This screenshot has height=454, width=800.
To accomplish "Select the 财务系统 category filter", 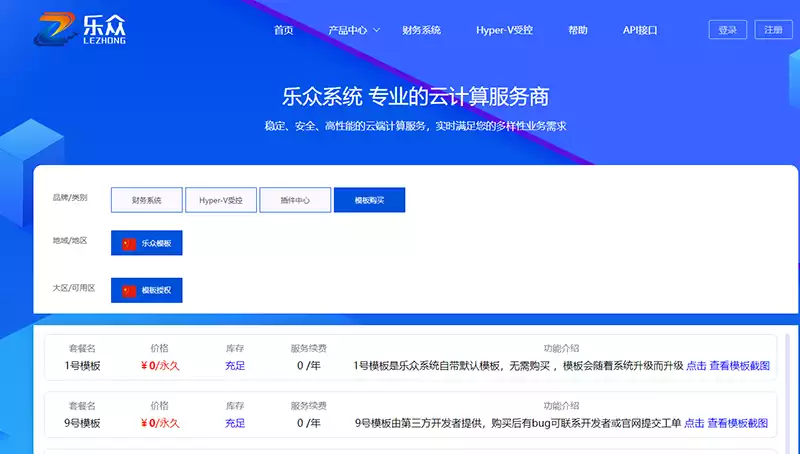I will [146, 200].
